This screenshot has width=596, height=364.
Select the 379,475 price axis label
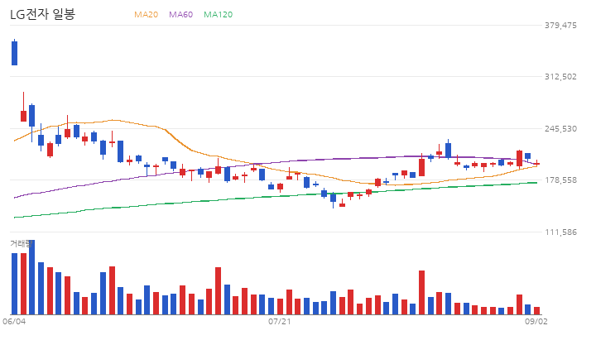pos(560,26)
